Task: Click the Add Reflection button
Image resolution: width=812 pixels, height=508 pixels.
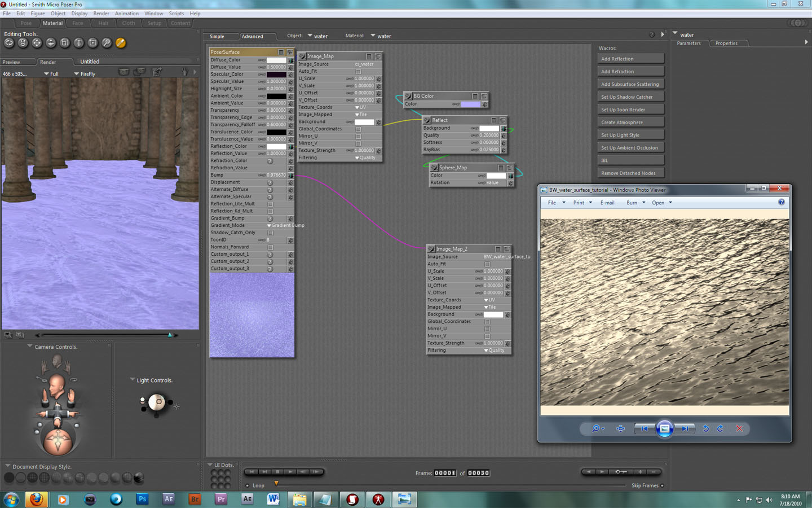Action: click(x=630, y=59)
